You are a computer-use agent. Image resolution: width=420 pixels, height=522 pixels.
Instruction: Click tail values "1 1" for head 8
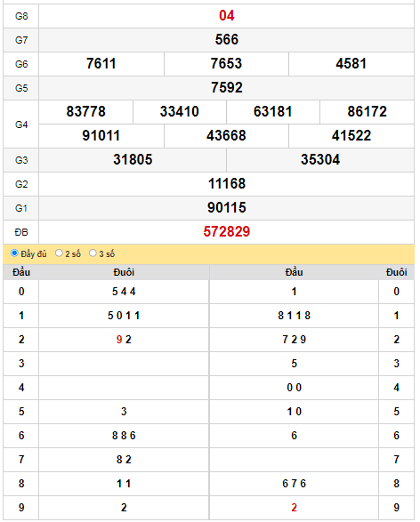click(x=124, y=484)
